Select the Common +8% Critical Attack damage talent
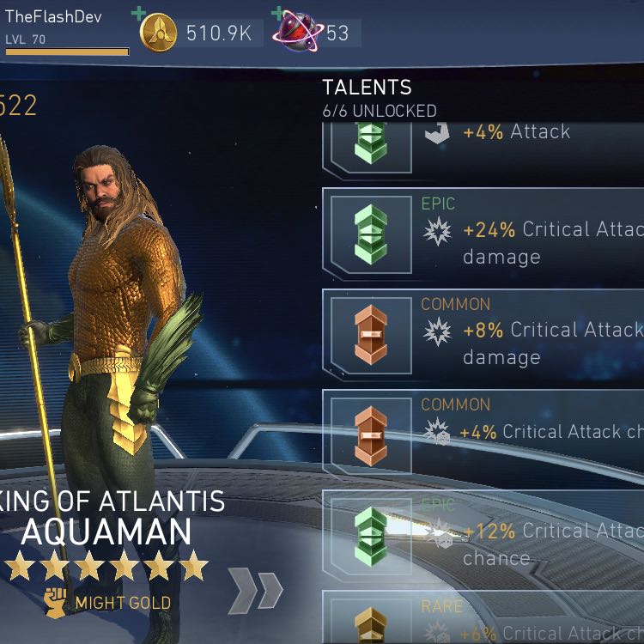The width and height of the screenshot is (644, 644). [x=483, y=335]
